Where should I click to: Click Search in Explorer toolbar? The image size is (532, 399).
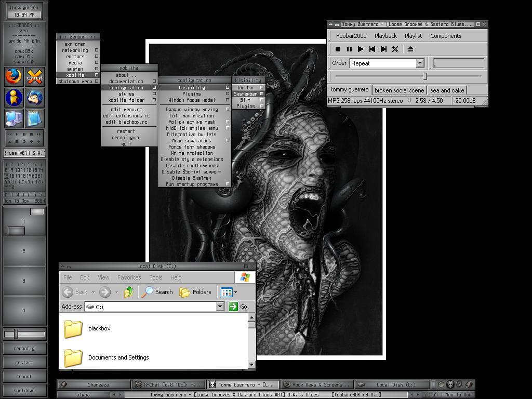tap(157, 292)
